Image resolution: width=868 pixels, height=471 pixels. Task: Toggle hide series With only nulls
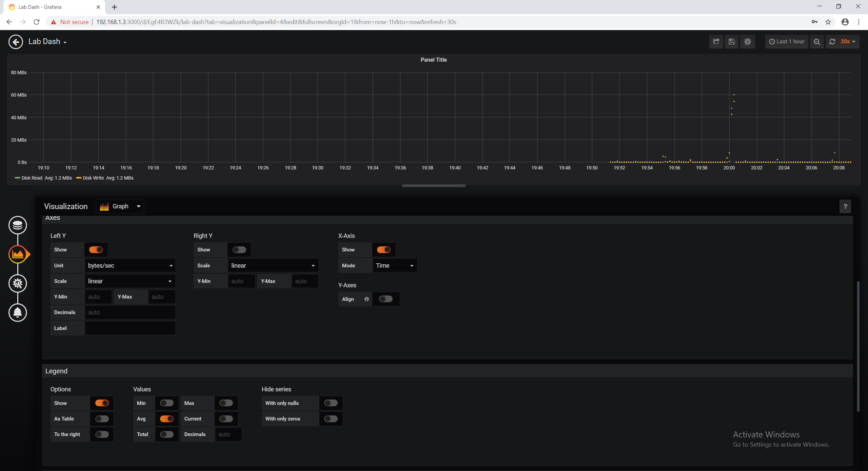point(331,403)
